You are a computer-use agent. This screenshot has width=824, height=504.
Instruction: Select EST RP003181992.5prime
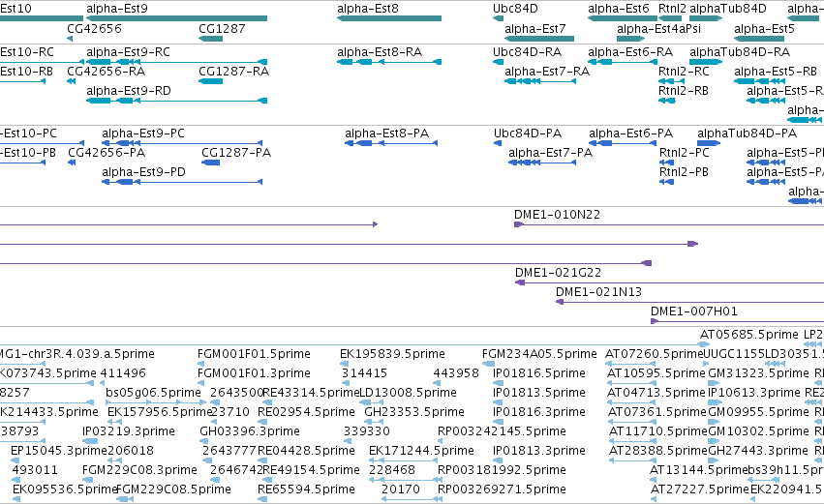[502, 471]
